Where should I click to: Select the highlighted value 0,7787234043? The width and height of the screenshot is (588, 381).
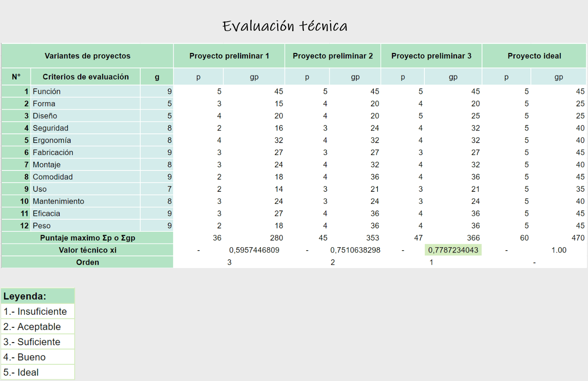click(x=453, y=250)
